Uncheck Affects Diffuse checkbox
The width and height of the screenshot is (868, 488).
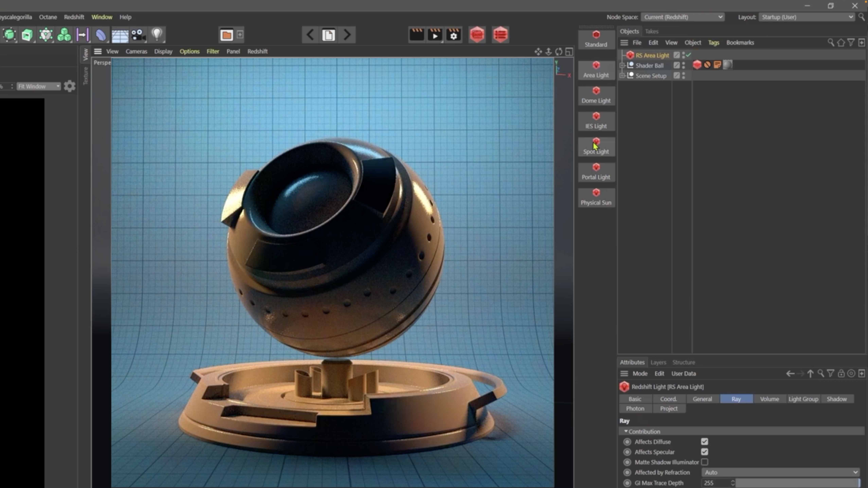click(x=704, y=441)
